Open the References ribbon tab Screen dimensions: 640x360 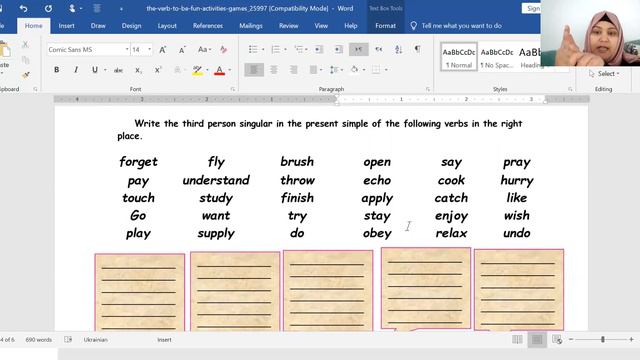coord(208,26)
